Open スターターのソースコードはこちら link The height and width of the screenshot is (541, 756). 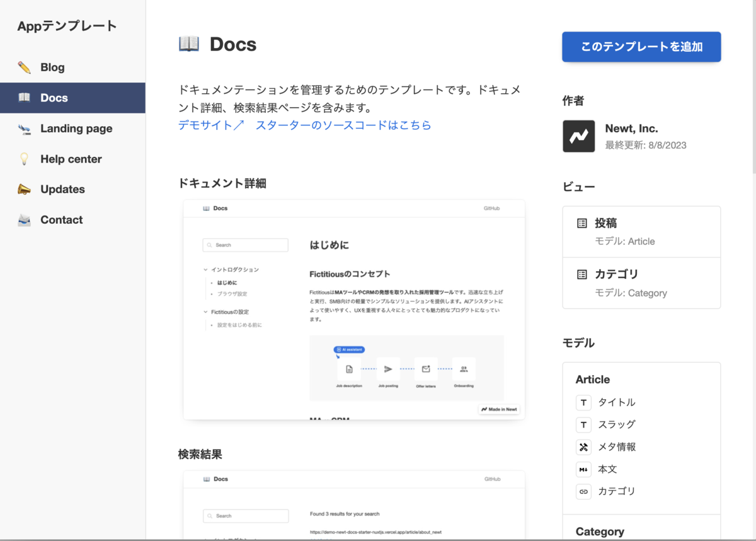tap(343, 125)
